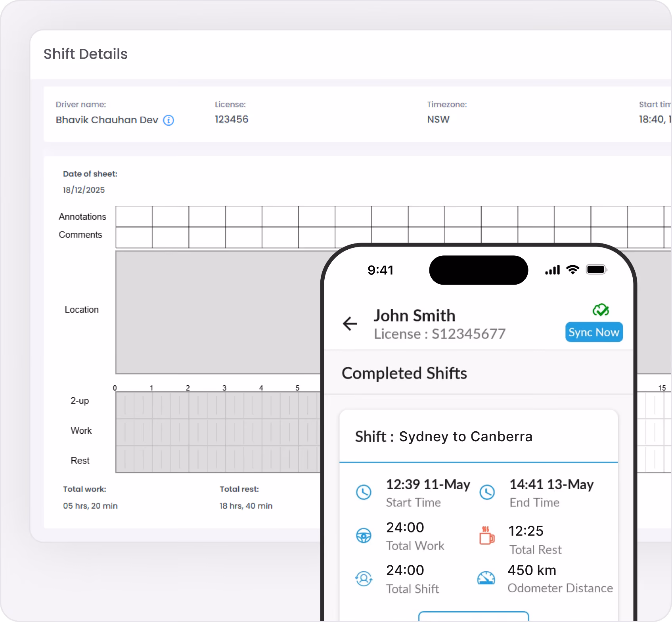Viewport: 672px width, 622px height.
Task: Tap the odometer gauge icon
Action: coord(486,578)
